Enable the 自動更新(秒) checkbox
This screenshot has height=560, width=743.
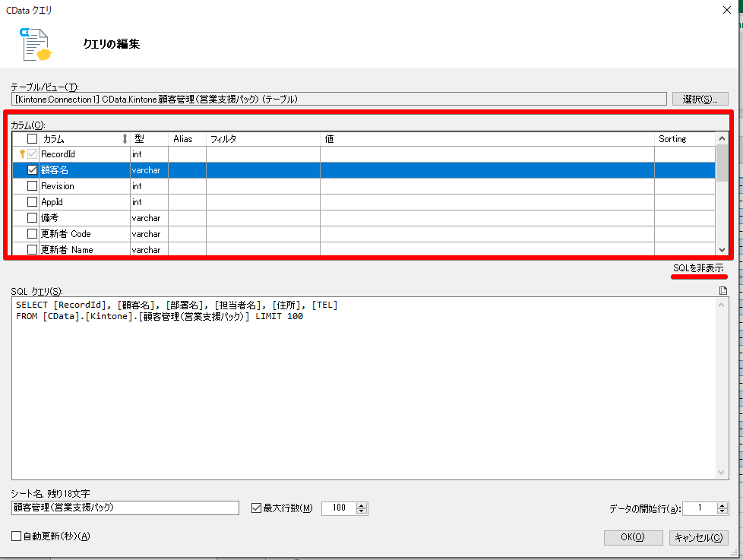16,536
